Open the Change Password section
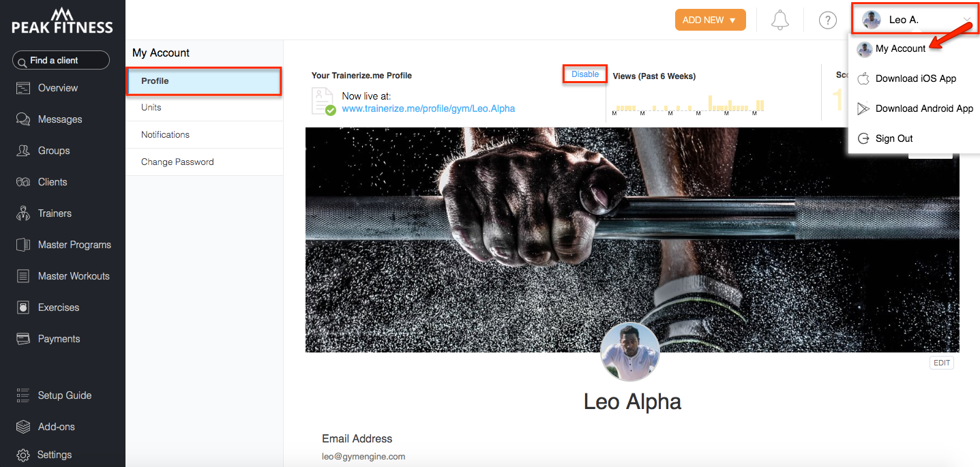The image size is (980, 467). (x=204, y=162)
